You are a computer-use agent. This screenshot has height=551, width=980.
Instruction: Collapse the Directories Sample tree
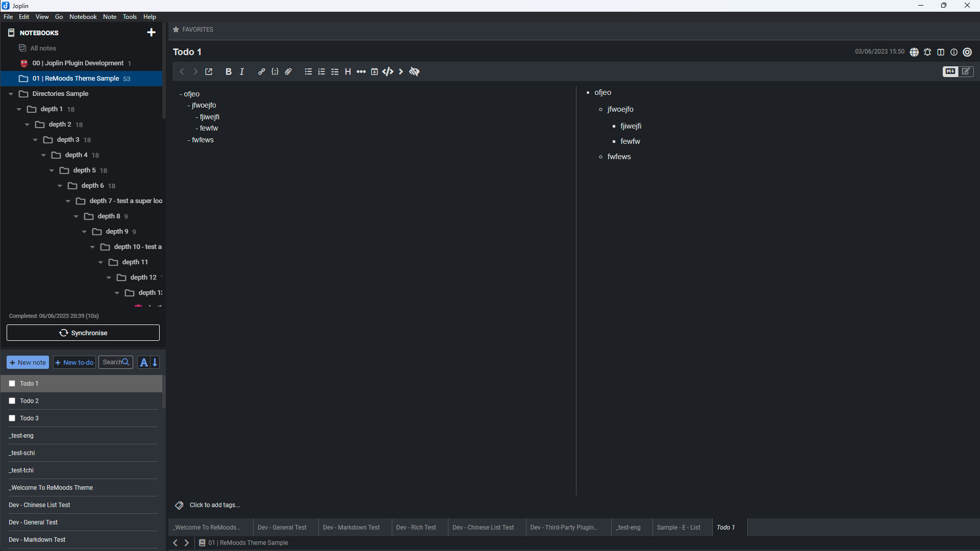coord(11,93)
